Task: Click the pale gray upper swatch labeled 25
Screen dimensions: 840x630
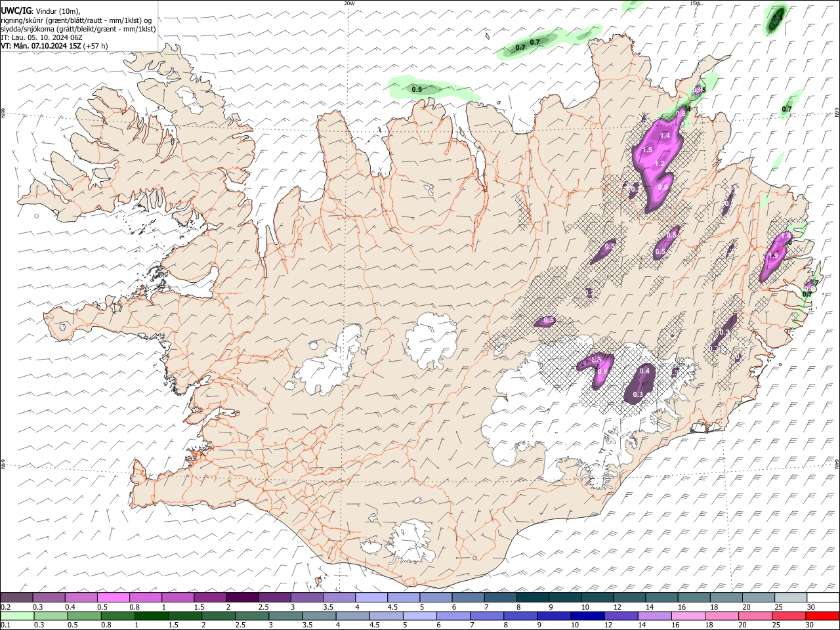Action: point(790,598)
